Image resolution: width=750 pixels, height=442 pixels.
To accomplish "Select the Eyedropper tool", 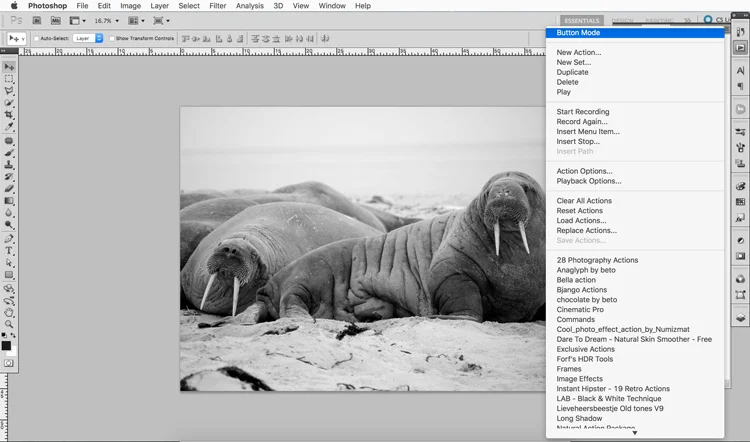I will pos(9,127).
